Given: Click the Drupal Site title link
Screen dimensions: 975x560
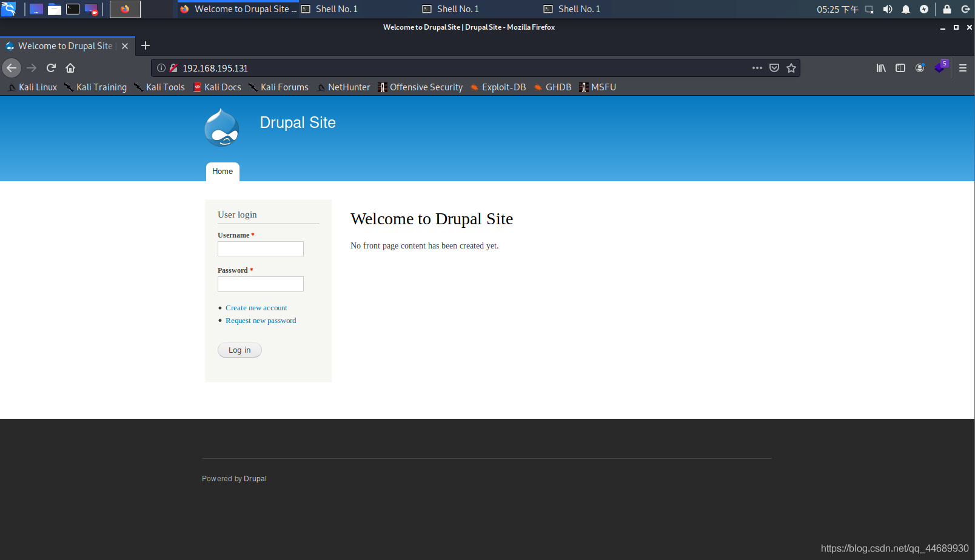Looking at the screenshot, I should pos(298,122).
